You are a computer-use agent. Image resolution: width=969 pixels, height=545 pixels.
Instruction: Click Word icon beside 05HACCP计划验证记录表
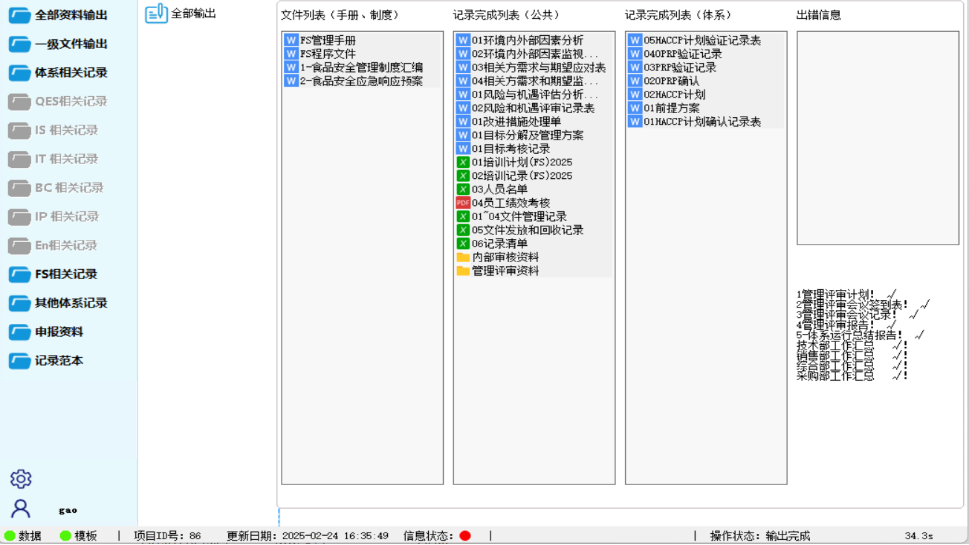[635, 40]
